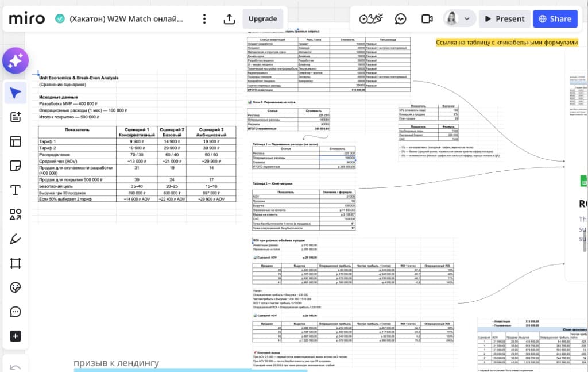Select the sticky note tool

[x=16, y=166]
